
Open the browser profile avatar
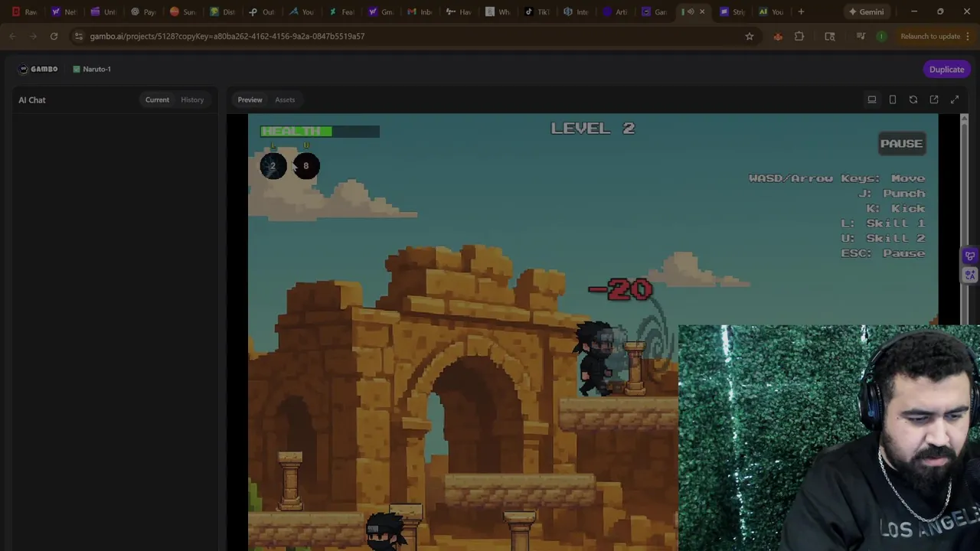pos(881,36)
